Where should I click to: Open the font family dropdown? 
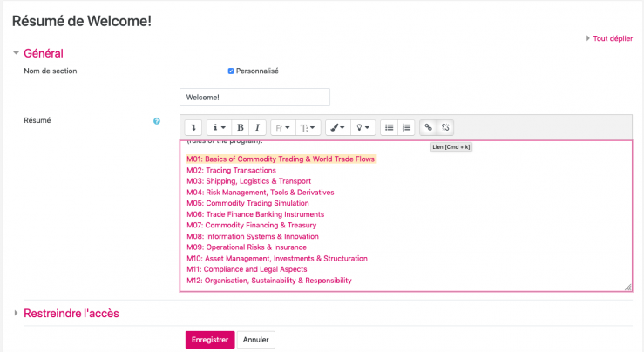tap(282, 127)
